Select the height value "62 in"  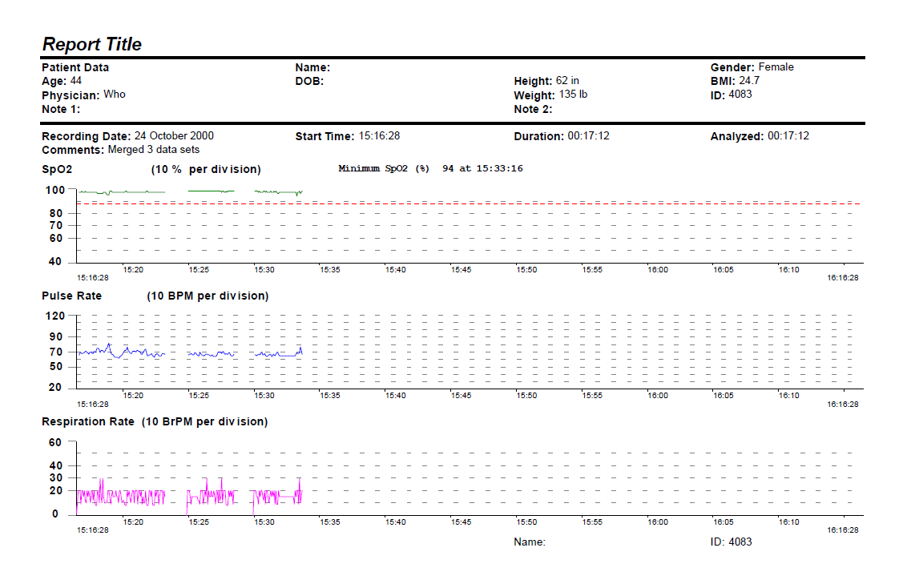coord(567,81)
